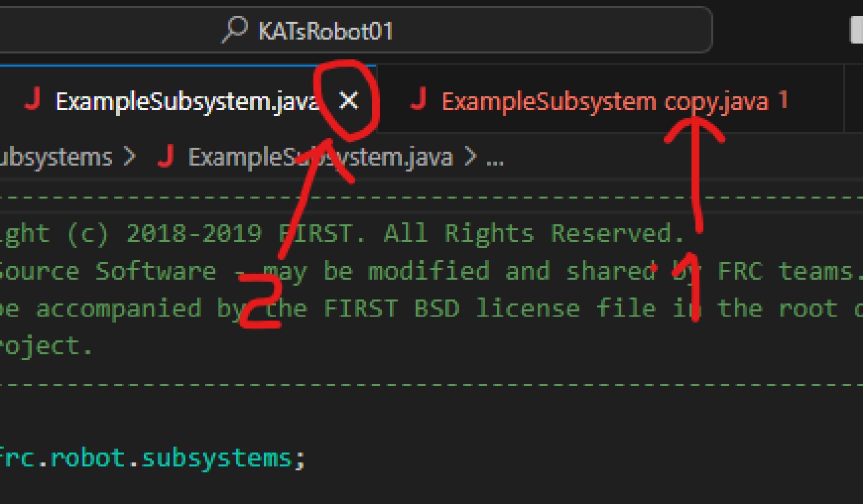The height and width of the screenshot is (504, 863).
Task: Click the line "may be modified and shared"
Action: (431, 271)
